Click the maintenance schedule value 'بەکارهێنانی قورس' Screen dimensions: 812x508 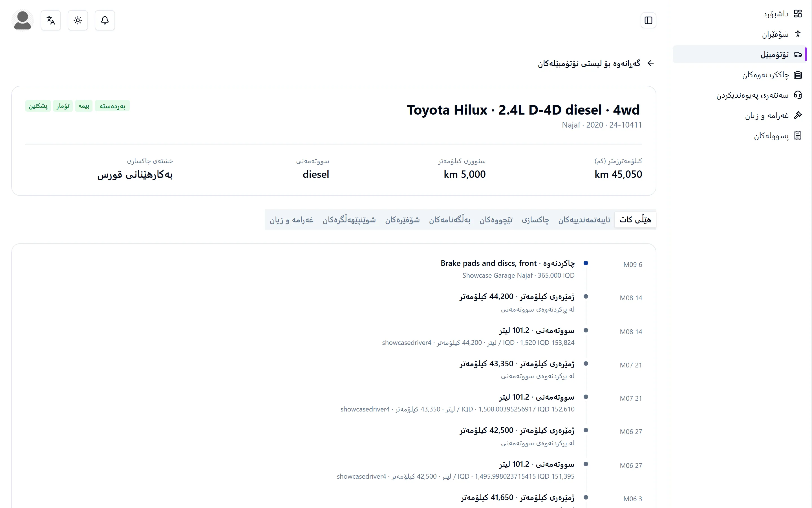135,175
